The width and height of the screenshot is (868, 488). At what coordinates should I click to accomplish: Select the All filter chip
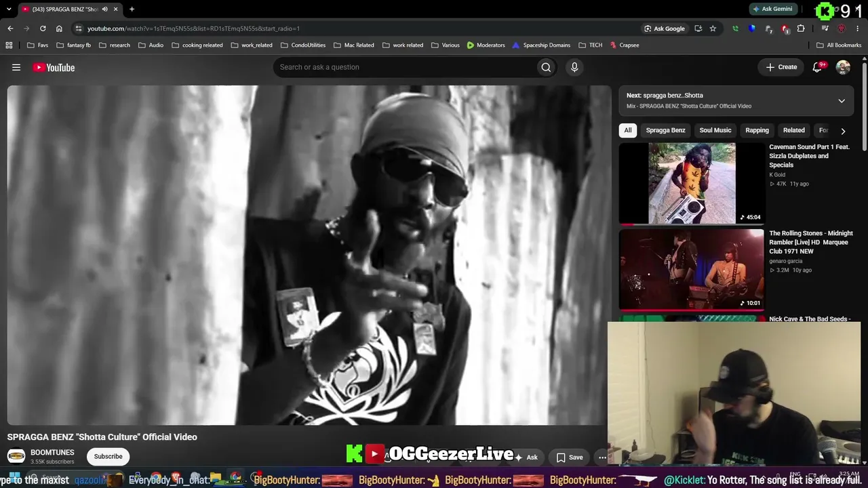(x=628, y=130)
